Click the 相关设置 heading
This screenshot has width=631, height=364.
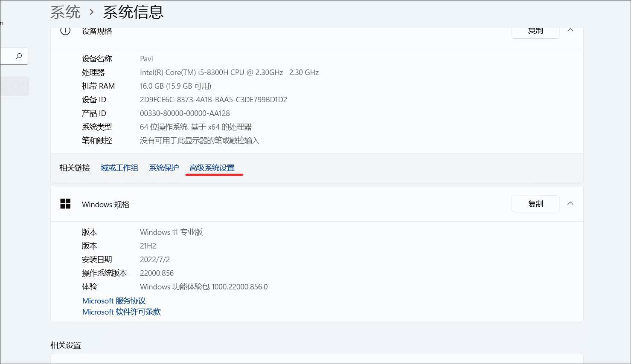66,345
